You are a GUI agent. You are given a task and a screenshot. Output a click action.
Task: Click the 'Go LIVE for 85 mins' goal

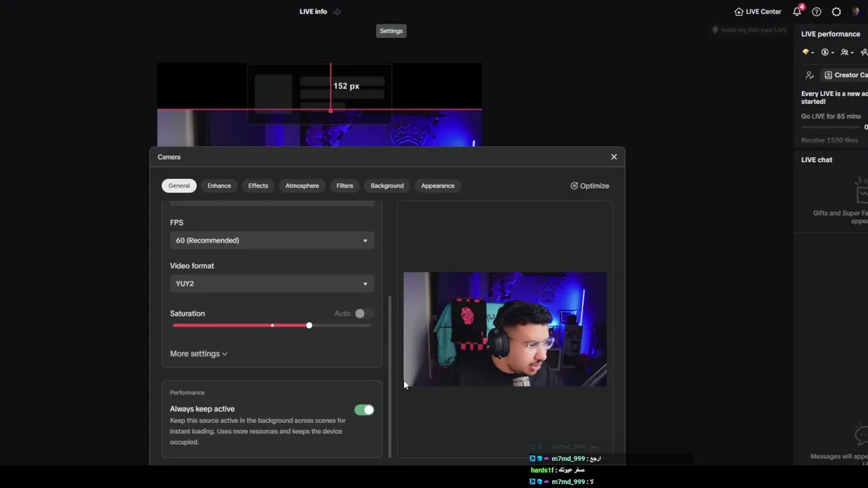(831, 117)
